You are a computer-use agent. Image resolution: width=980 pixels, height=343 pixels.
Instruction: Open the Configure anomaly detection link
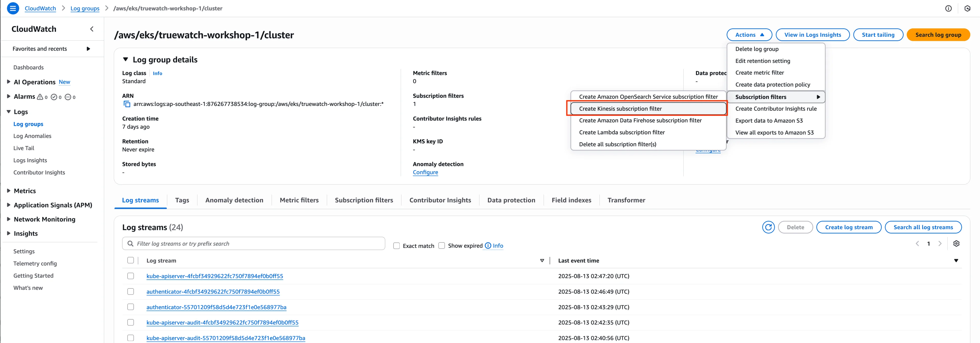pos(425,172)
